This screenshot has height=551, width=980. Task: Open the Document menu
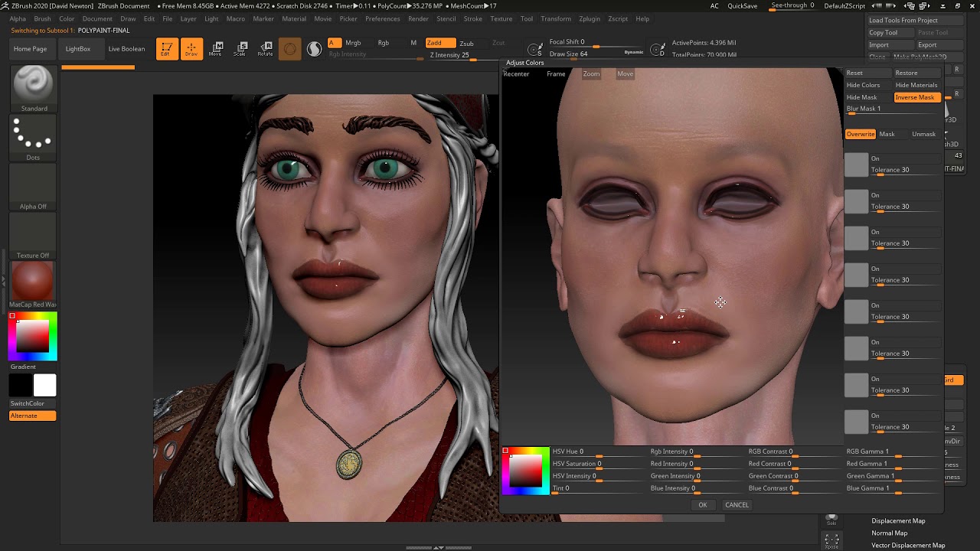click(x=97, y=18)
